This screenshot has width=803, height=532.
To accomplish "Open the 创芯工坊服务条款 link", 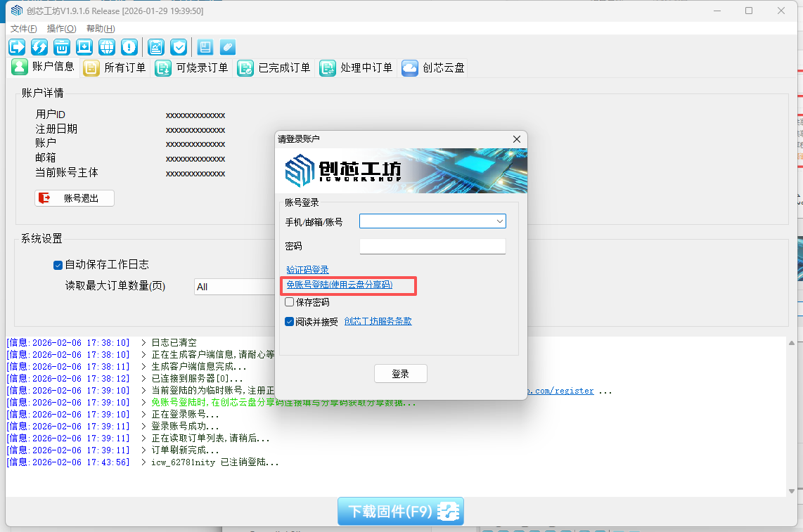I will click(x=378, y=321).
